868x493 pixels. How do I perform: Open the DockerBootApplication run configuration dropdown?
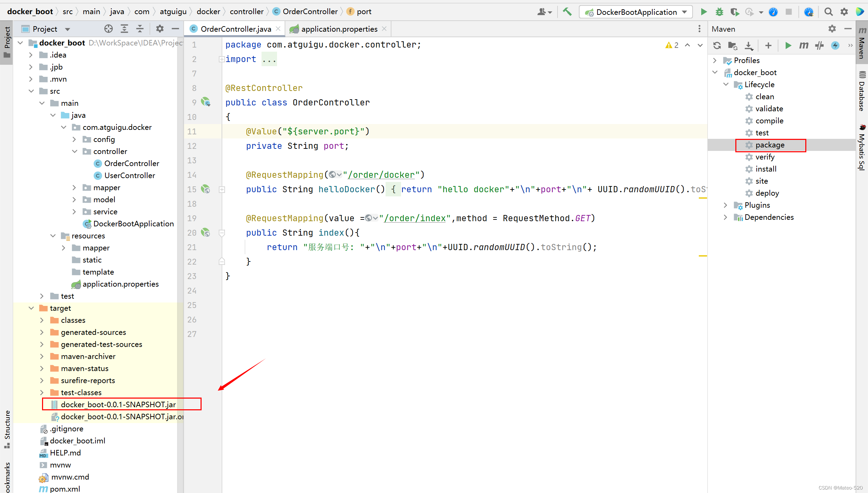pyautogui.click(x=685, y=12)
